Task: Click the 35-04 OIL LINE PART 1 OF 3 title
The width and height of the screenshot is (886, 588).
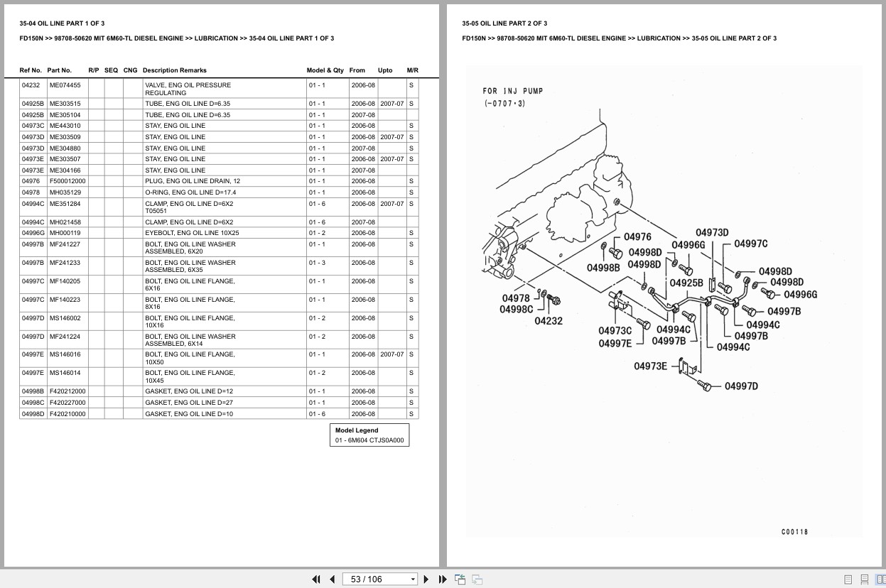Action: point(62,23)
